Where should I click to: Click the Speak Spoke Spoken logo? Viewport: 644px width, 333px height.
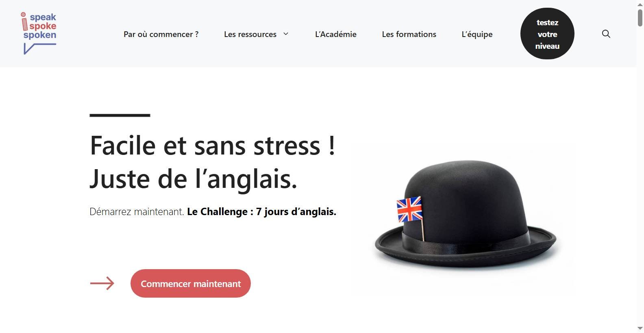39,33
